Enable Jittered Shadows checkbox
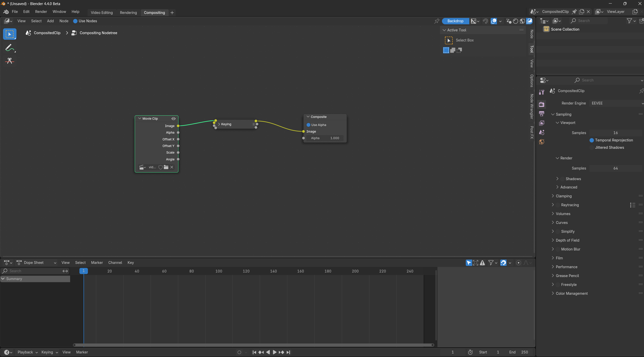This screenshot has width=644, height=357. pos(592,148)
